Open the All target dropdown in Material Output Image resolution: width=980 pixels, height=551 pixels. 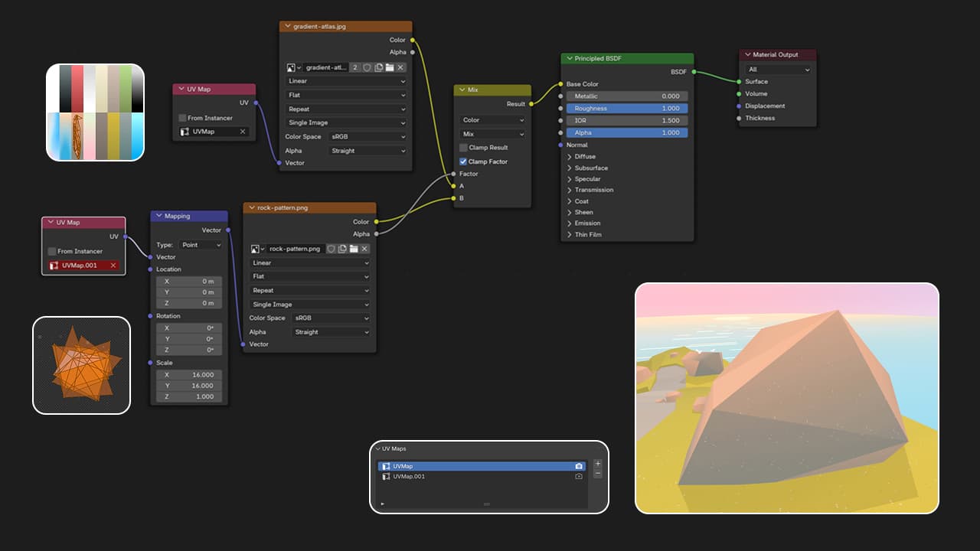[x=777, y=70]
